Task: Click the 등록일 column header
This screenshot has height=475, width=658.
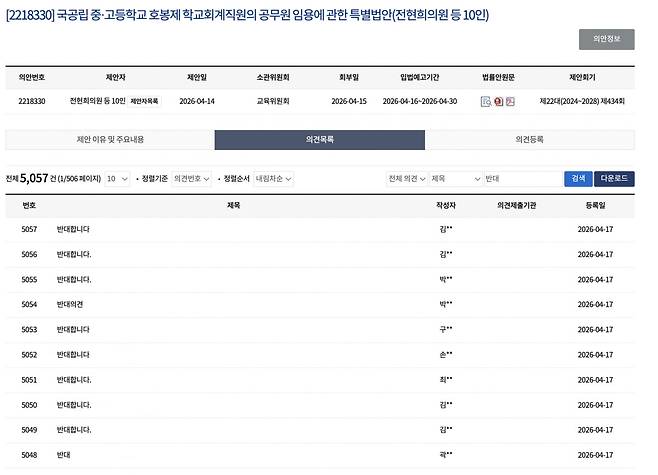Action: coord(595,205)
